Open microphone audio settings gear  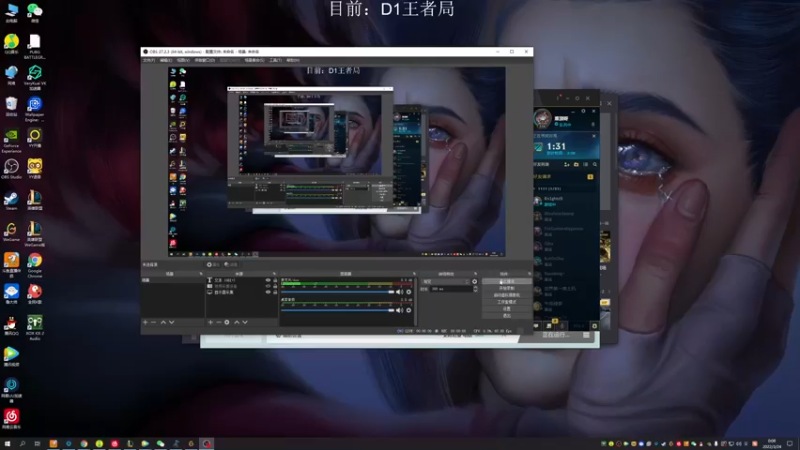[409, 292]
